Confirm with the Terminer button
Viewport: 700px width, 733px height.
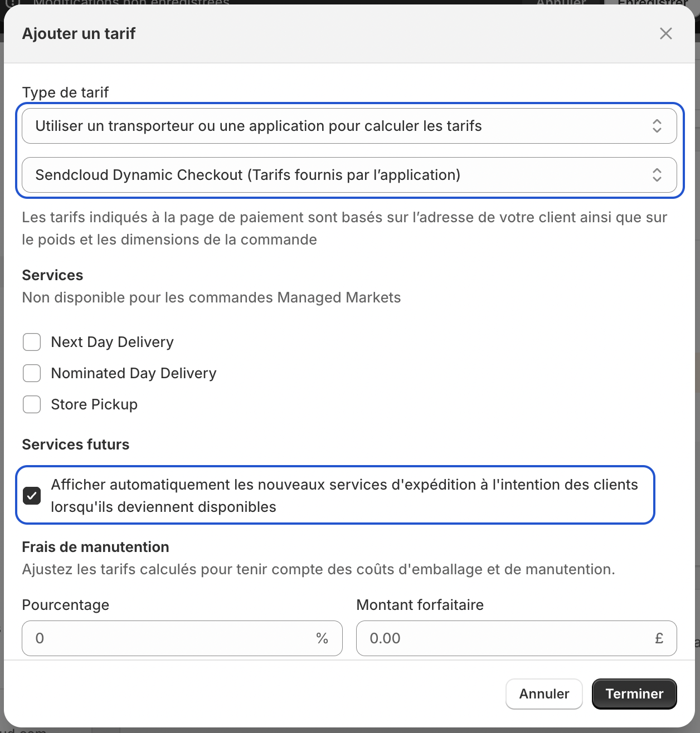(634, 694)
